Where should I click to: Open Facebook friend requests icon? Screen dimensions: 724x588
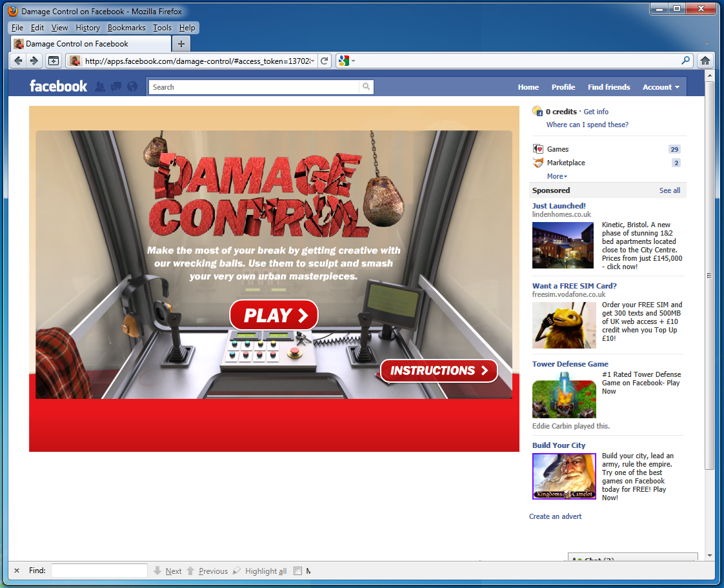(x=100, y=86)
